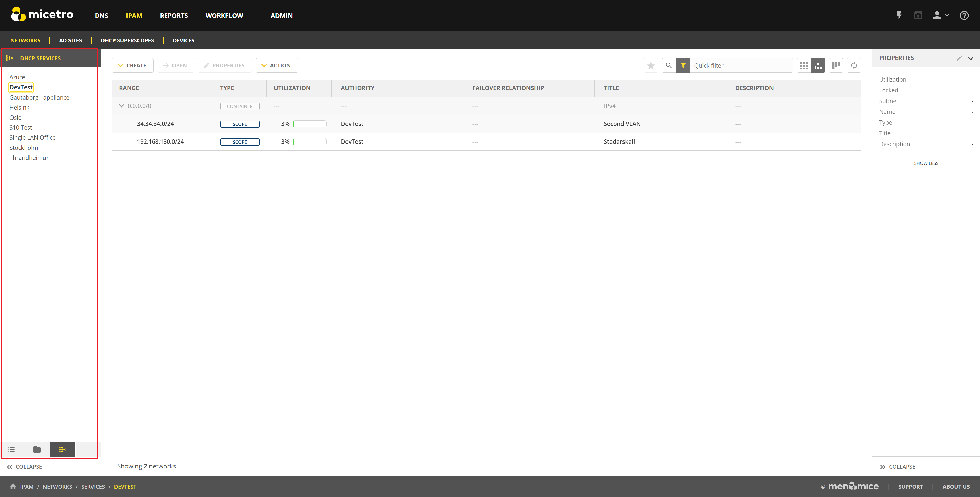
Task: Open the quick command lightning icon
Action: pos(899,15)
